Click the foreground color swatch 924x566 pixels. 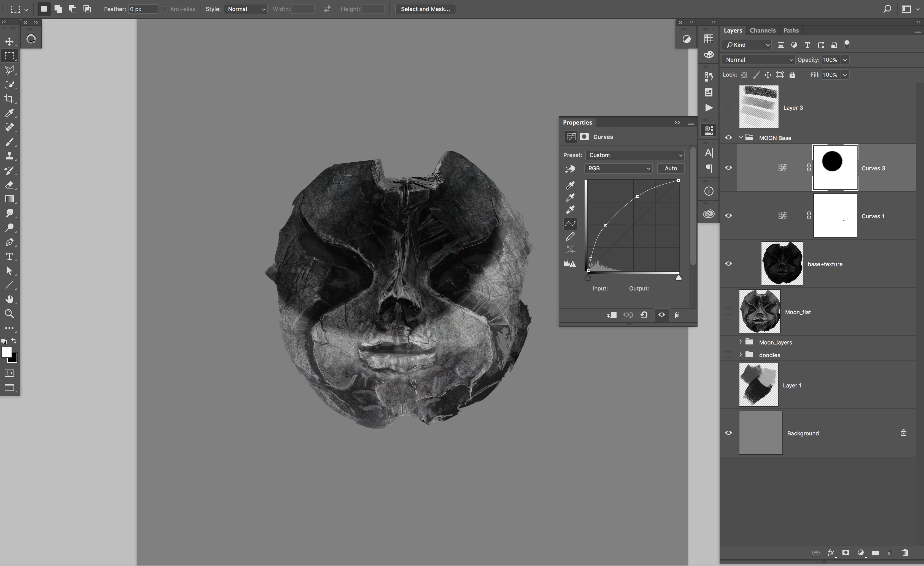tap(7, 352)
